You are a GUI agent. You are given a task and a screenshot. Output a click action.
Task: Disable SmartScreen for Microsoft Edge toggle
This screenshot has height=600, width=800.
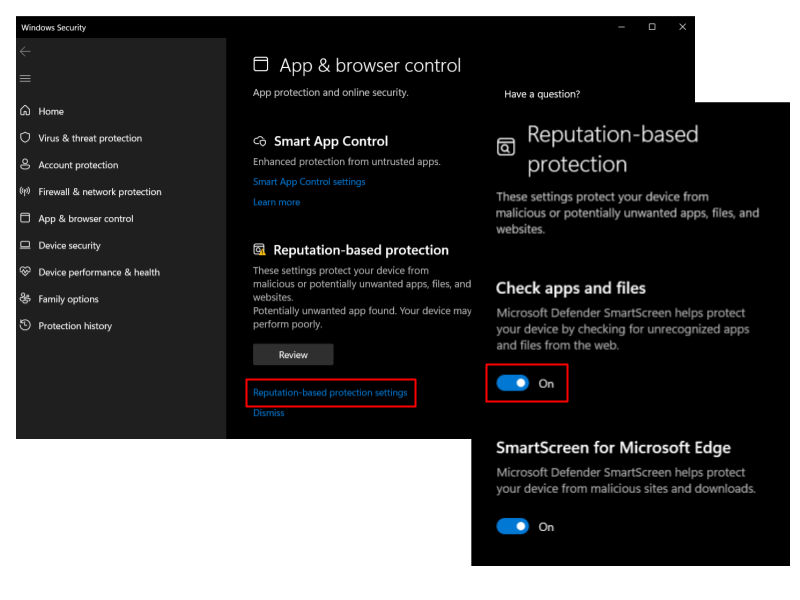(513, 526)
